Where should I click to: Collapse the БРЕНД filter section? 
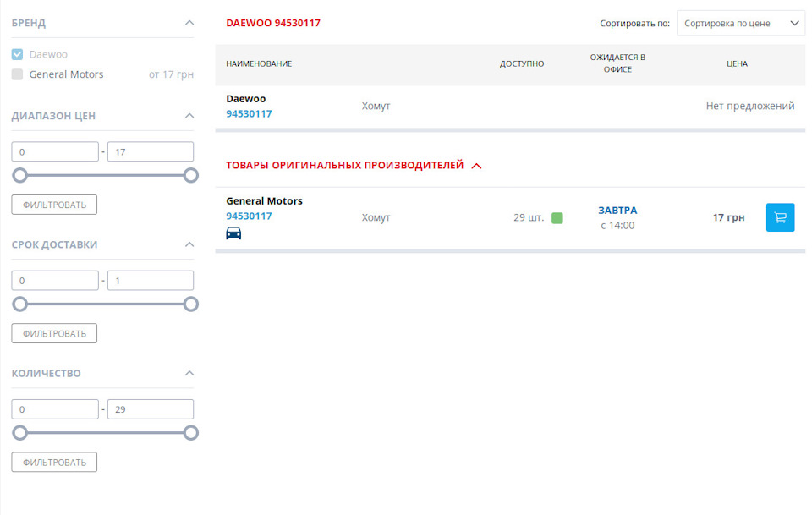click(x=189, y=23)
